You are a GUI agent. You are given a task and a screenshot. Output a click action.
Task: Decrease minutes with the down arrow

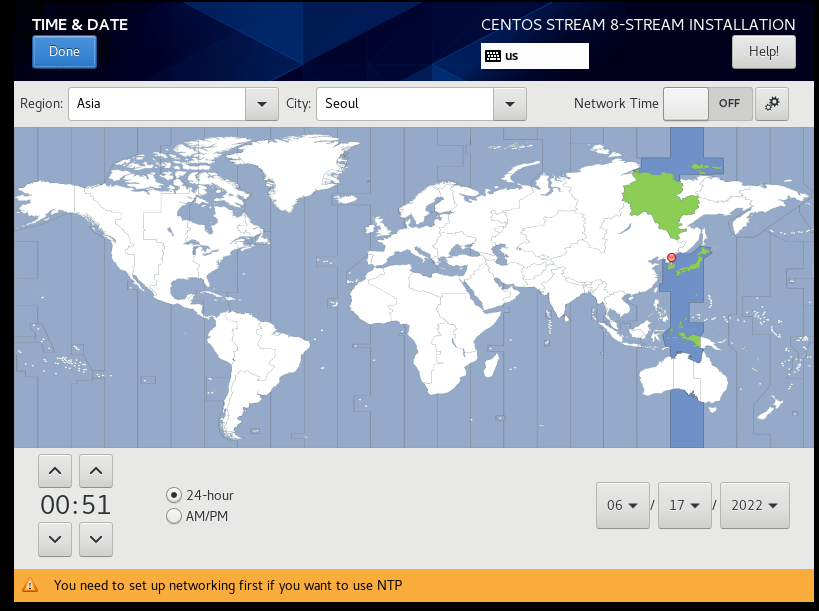coord(96,539)
